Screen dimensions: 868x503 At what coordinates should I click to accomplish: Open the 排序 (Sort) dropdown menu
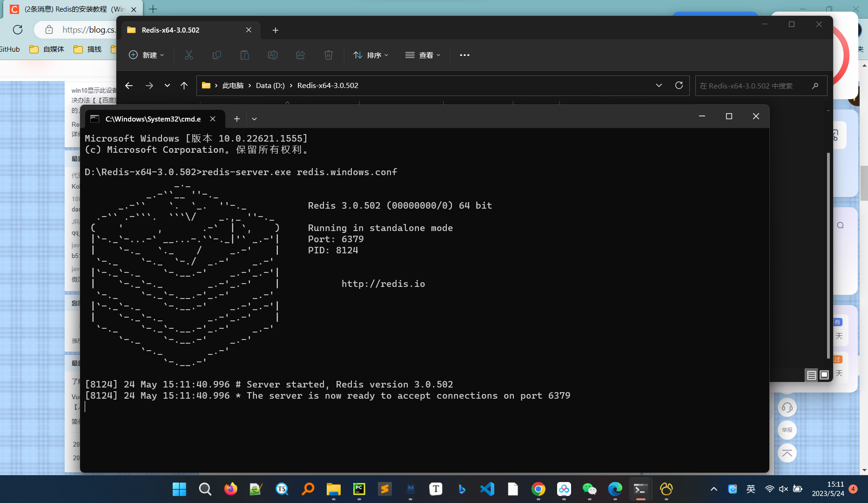point(370,55)
